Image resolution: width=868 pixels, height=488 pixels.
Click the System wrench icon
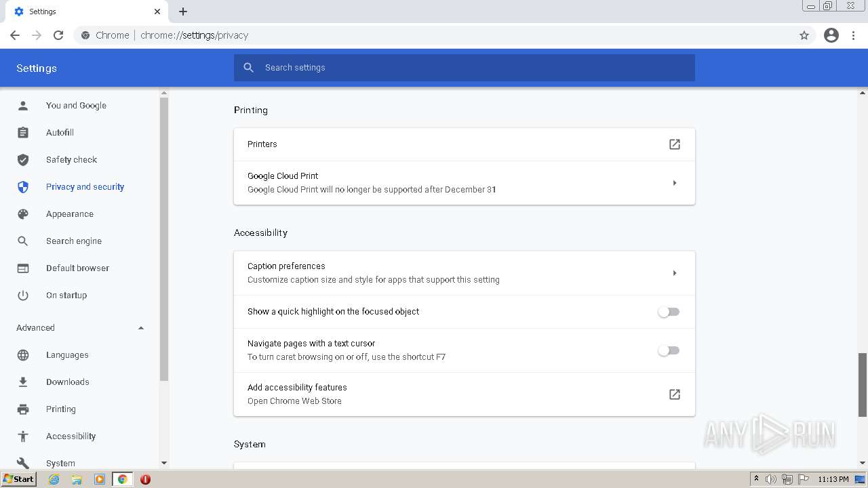[x=23, y=463]
